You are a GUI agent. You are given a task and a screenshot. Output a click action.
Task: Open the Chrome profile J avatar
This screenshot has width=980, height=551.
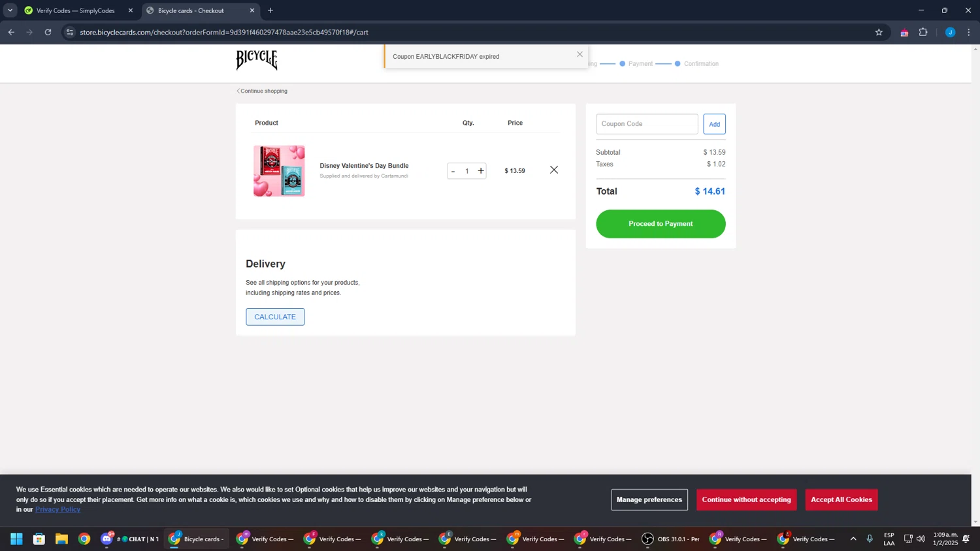[x=950, y=32]
